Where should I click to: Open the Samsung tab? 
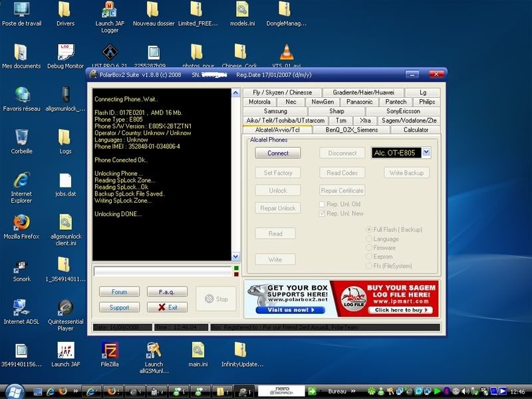pyautogui.click(x=275, y=111)
